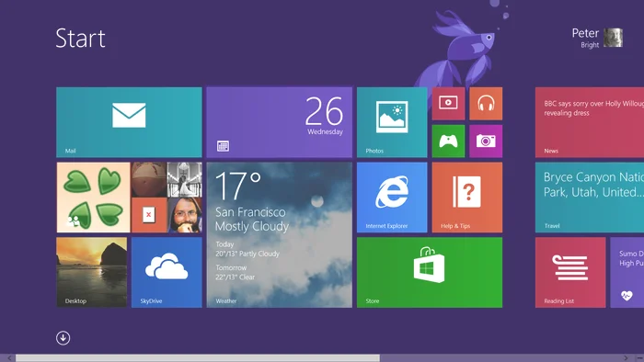Image resolution: width=644 pixels, height=362 pixels.
Task: Open the Store tile
Action: click(430, 272)
